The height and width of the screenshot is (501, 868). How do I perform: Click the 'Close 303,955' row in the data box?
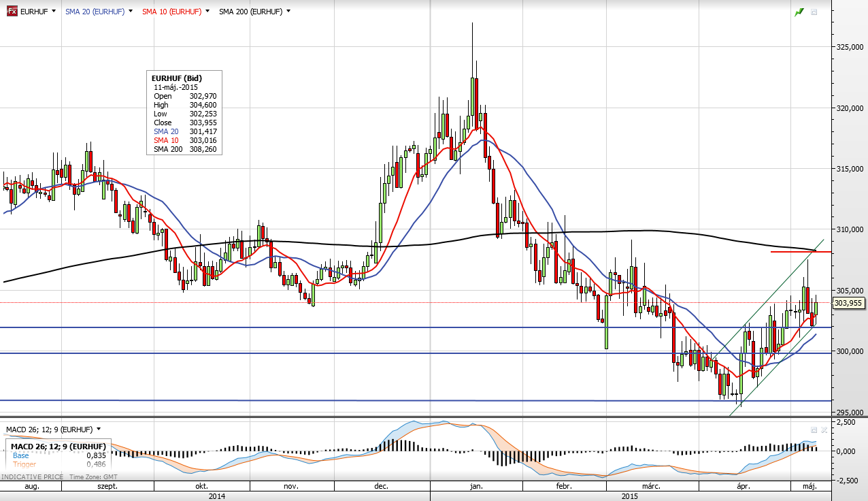tap(184, 123)
